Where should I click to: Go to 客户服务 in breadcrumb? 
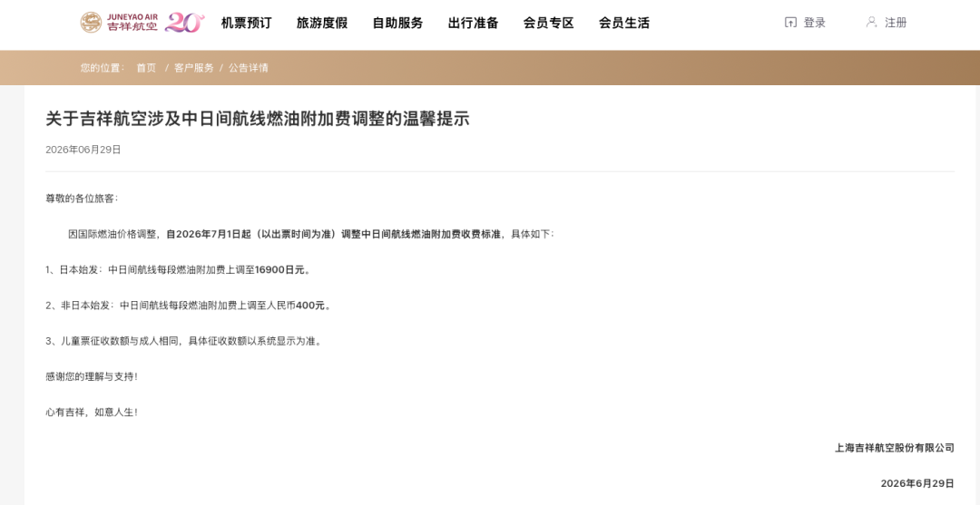[194, 68]
